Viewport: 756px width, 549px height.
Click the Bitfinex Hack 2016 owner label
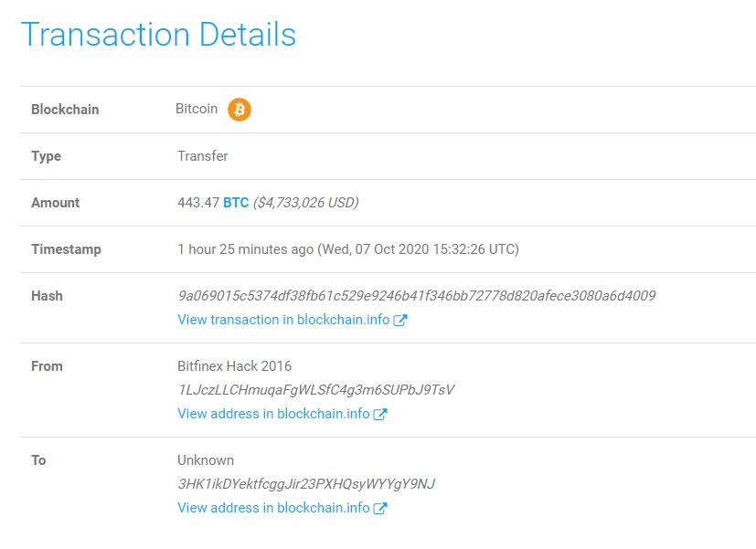tap(234, 366)
